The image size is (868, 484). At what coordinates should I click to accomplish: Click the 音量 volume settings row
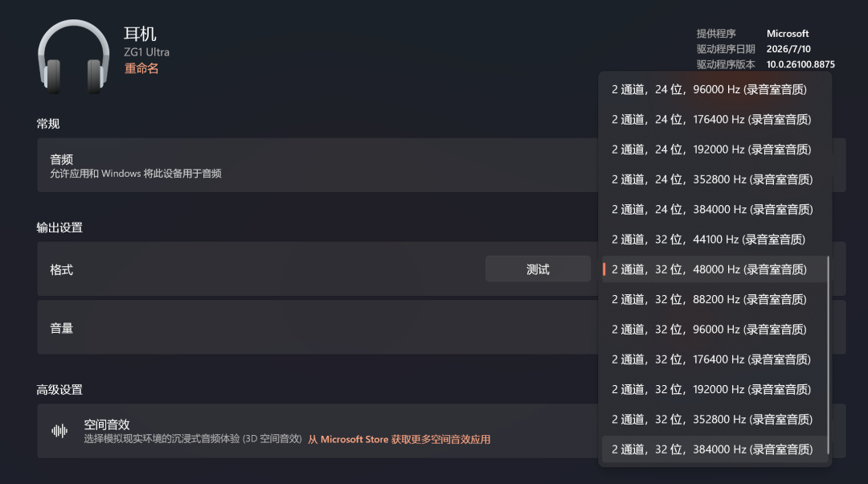point(317,327)
